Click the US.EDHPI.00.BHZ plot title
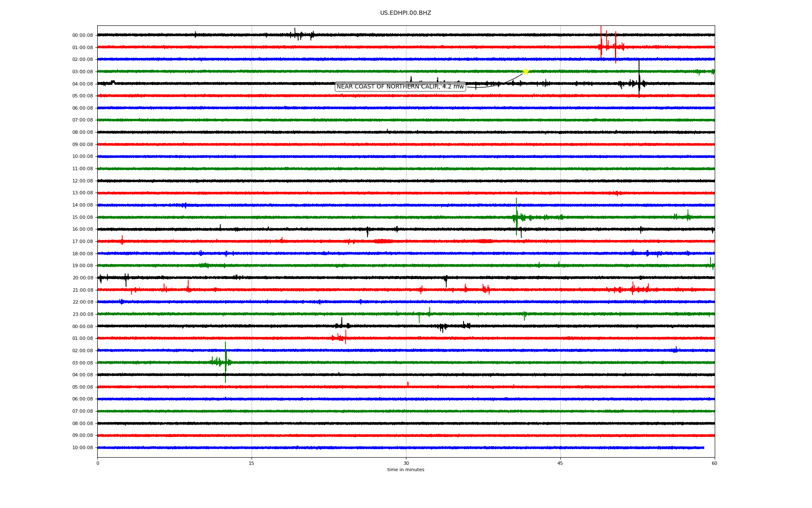812x508 pixels. pos(406,13)
